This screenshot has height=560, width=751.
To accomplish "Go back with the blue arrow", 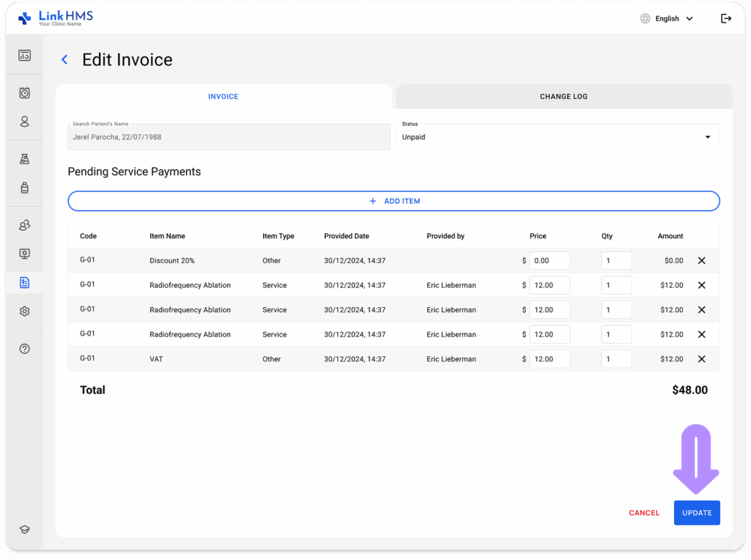I will point(65,60).
